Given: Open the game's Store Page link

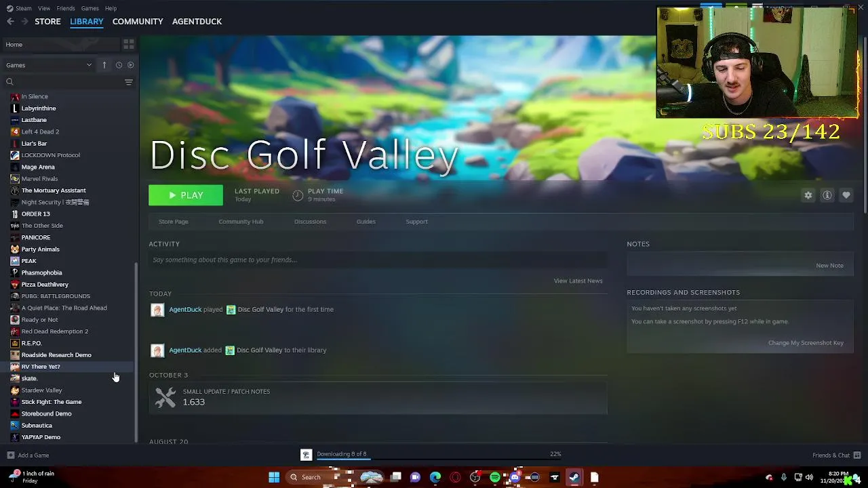Looking at the screenshot, I should (x=174, y=222).
